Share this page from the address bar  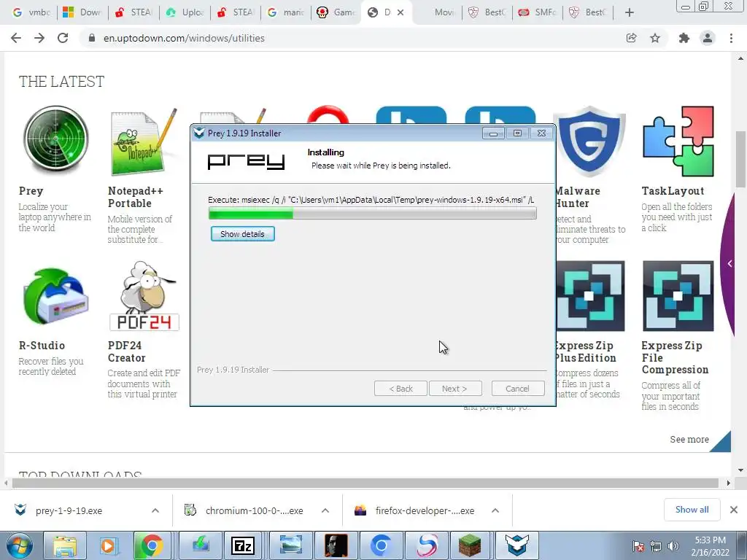632,38
